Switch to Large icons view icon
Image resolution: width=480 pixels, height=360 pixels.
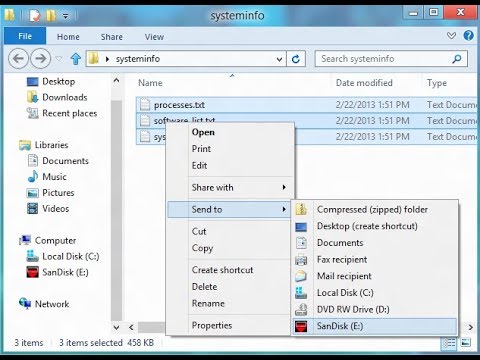[x=465, y=343]
